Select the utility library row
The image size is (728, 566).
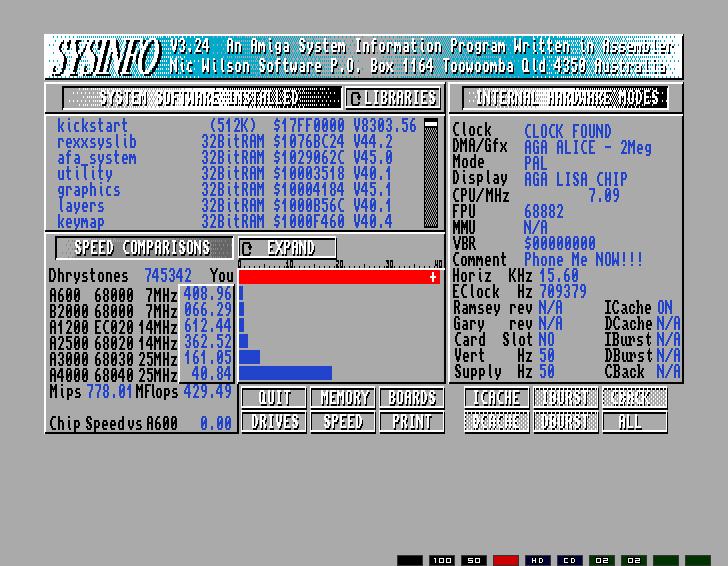(225, 174)
